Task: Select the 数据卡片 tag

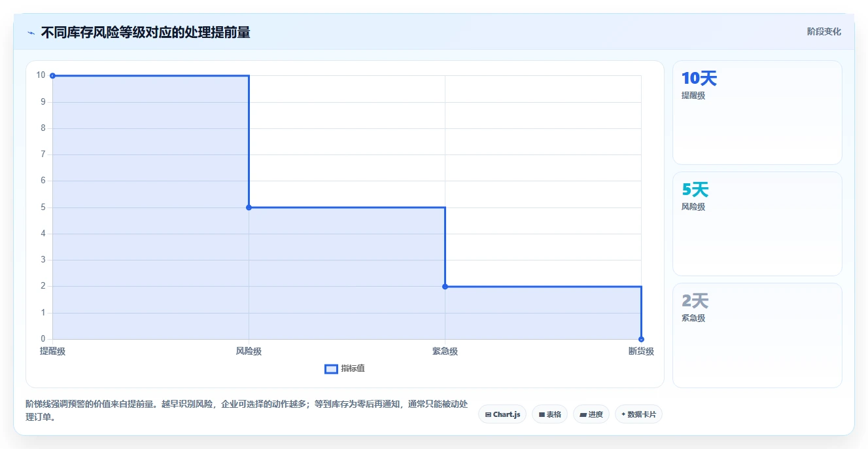Action: (638, 414)
